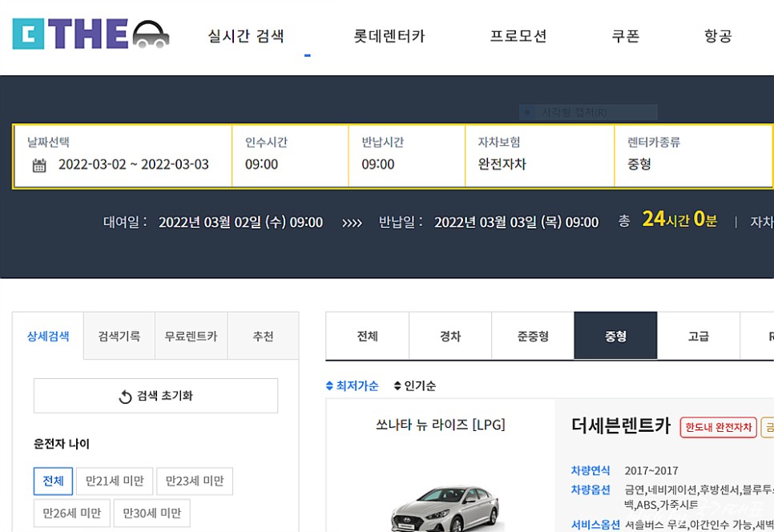This screenshot has width=774, height=532.
Task: Select the 준중형 car class tab
Action: (533, 336)
